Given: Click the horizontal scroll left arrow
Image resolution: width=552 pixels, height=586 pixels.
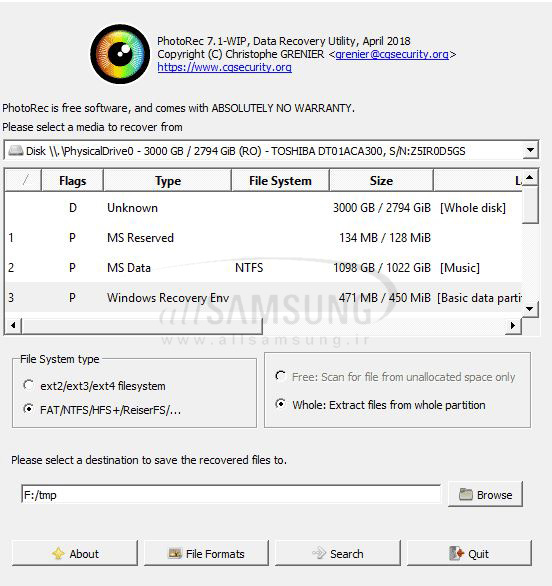Looking at the screenshot, I should [13, 326].
